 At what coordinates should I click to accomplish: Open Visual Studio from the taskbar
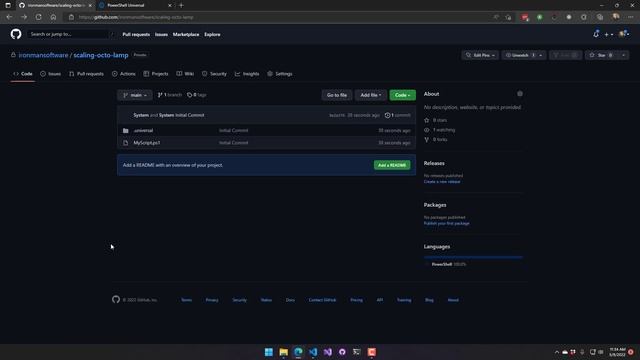coord(328,352)
